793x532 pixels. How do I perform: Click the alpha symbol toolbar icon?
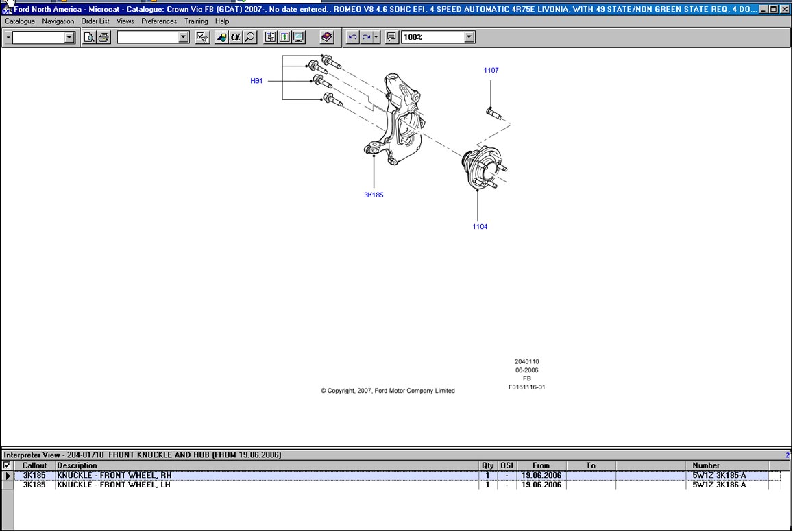coord(236,37)
